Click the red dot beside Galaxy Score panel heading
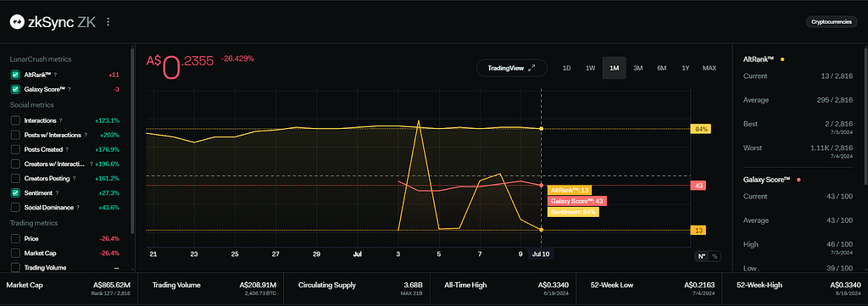This screenshot has height=306, width=868. [798, 180]
